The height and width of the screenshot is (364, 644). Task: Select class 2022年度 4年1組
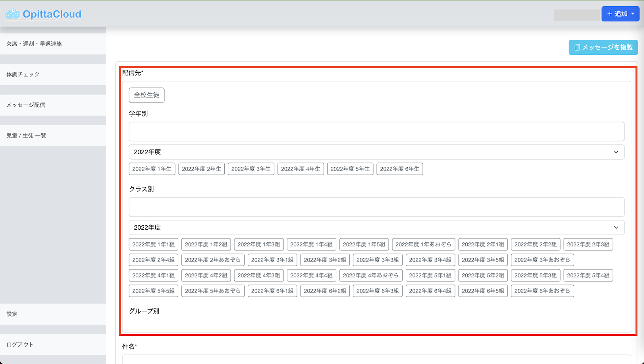(154, 275)
